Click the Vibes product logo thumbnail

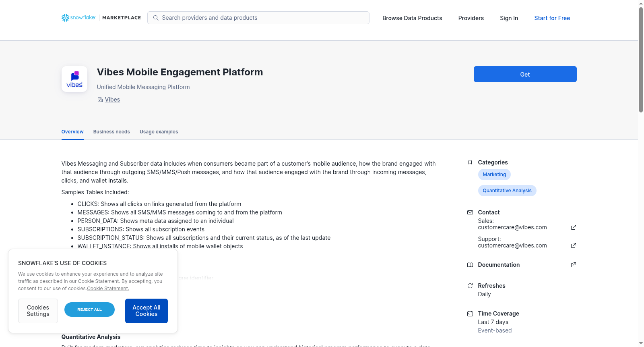[x=74, y=79]
